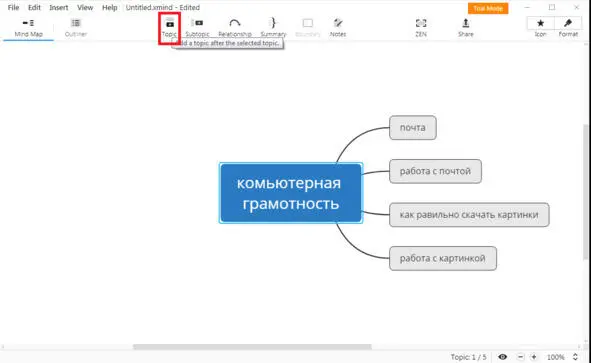Switch to Mind Map view
The height and width of the screenshot is (363, 591).
28,28
